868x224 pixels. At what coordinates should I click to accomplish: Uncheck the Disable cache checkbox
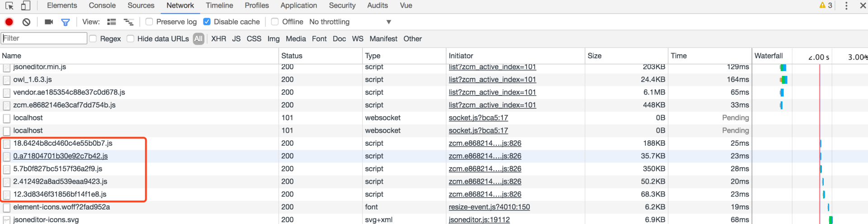[x=207, y=22]
